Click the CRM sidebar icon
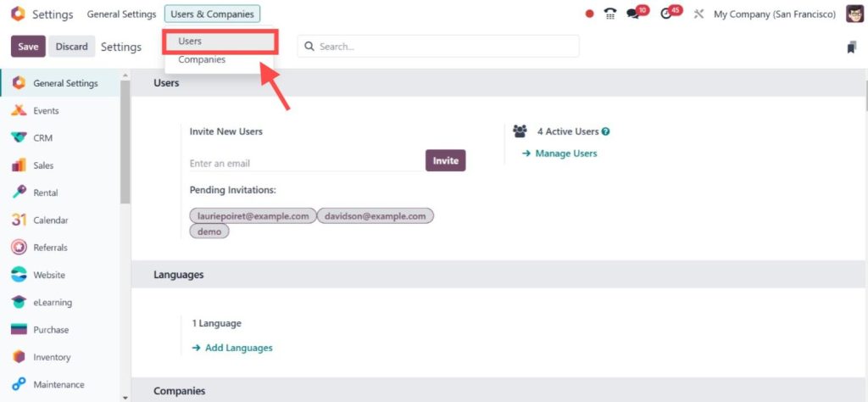The height and width of the screenshot is (402, 868). pos(19,138)
